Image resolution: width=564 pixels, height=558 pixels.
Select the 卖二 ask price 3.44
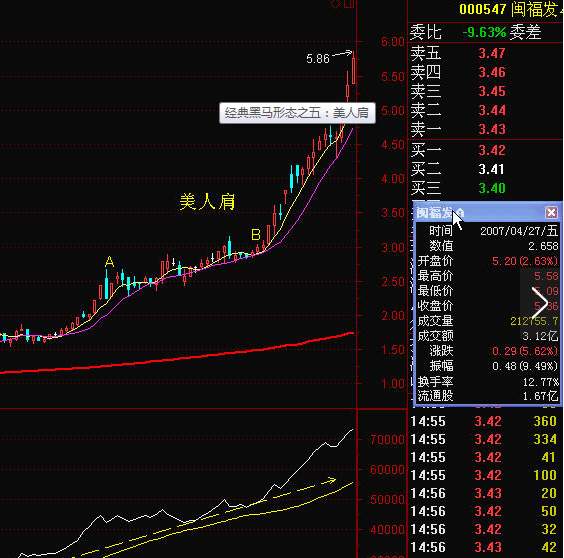492,110
